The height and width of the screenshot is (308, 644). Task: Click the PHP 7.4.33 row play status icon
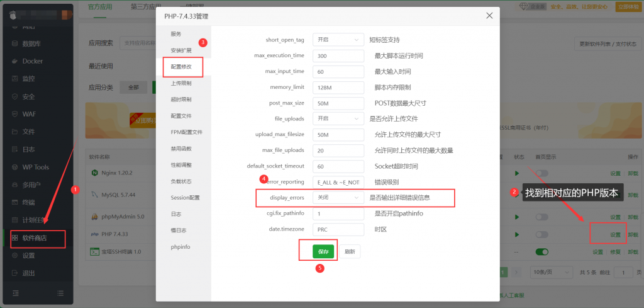(517, 234)
